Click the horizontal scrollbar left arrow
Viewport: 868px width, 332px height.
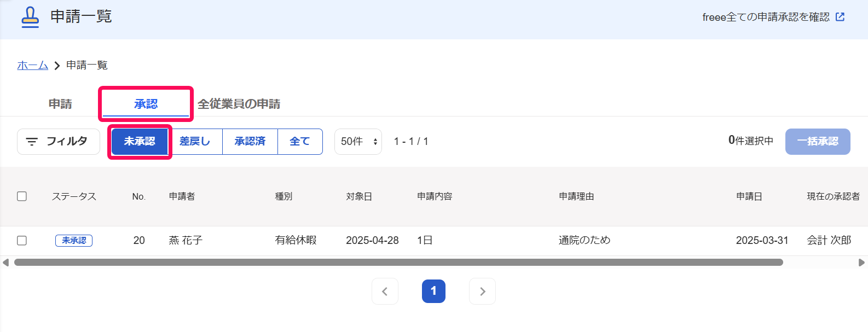click(5, 263)
